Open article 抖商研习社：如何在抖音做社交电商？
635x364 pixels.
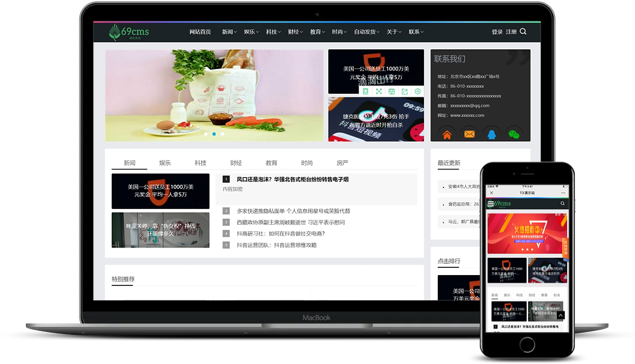pos(281,234)
